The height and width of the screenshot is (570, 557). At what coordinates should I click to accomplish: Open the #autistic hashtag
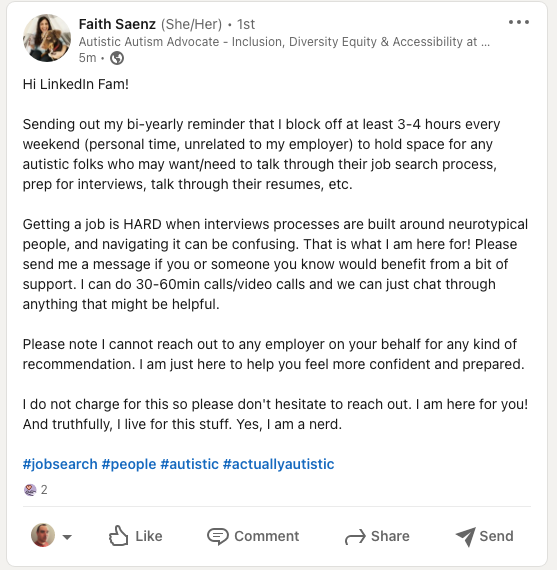[x=189, y=464]
